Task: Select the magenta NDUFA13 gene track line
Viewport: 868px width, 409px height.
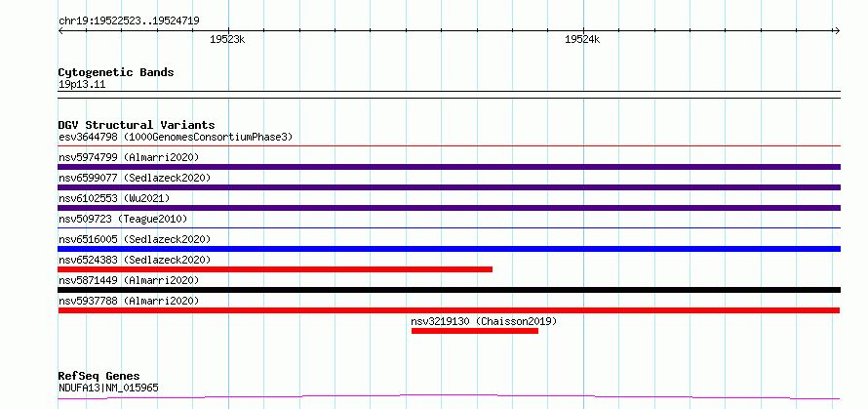Action: tap(450, 396)
